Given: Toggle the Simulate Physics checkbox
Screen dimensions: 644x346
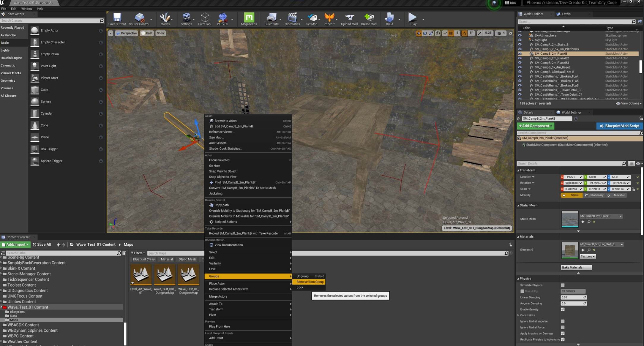Looking at the screenshot, I should tap(563, 285).
